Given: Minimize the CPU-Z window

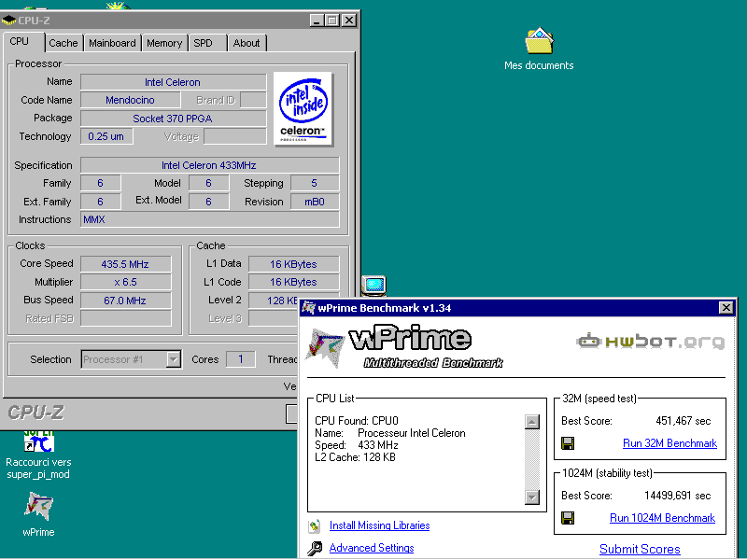Looking at the screenshot, I should (x=317, y=21).
